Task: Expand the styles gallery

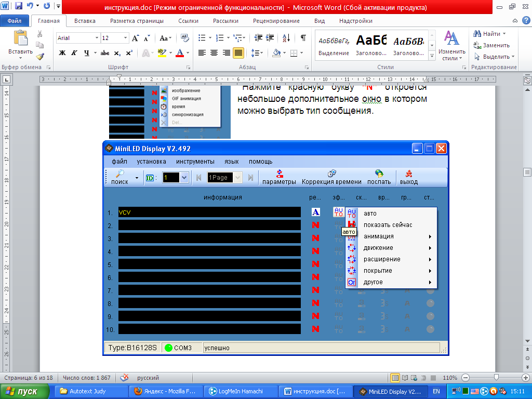Action: click(432, 56)
